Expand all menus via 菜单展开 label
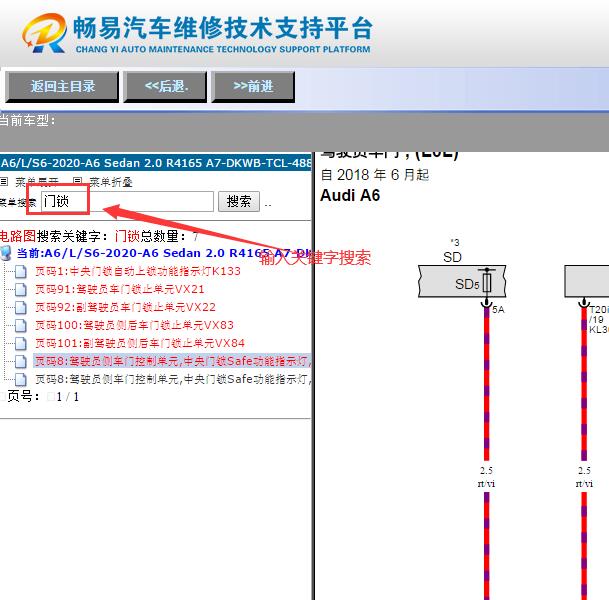609x600 pixels. pos(37,182)
